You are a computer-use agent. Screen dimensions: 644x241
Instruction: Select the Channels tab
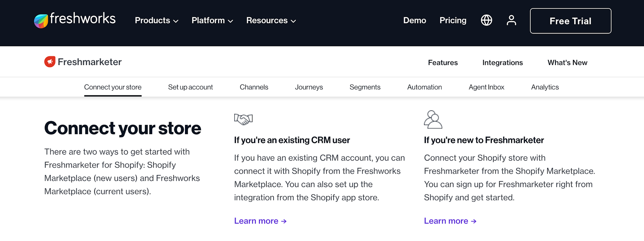pos(254,87)
